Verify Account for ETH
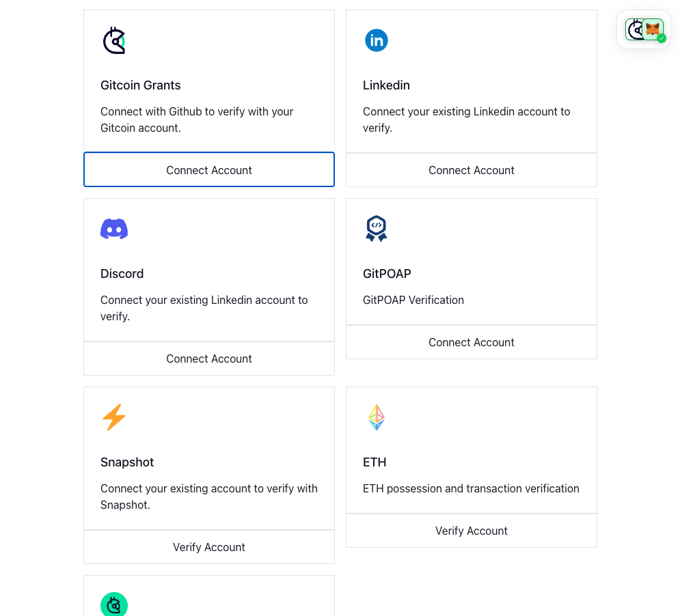680x616 pixels. (472, 531)
